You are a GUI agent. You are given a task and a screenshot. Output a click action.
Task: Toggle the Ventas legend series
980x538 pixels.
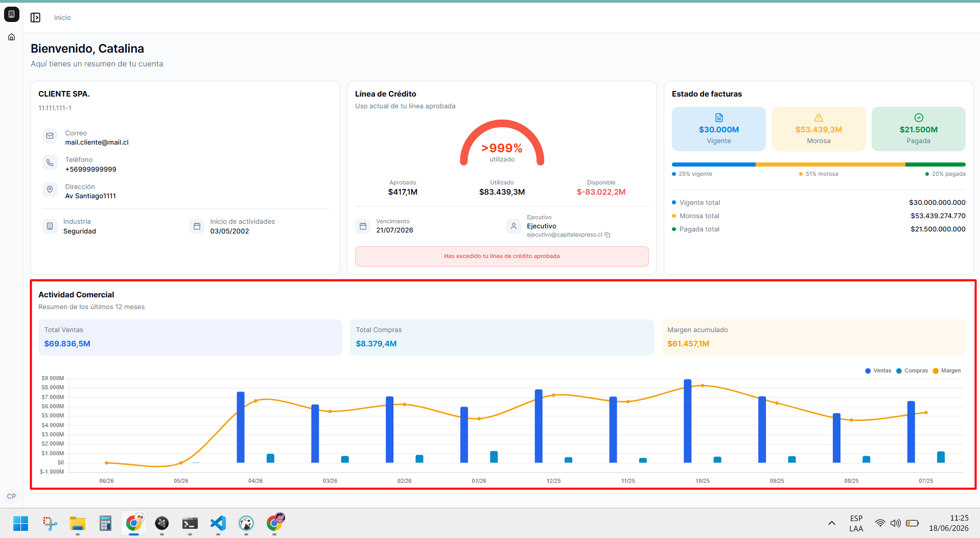[878, 371]
